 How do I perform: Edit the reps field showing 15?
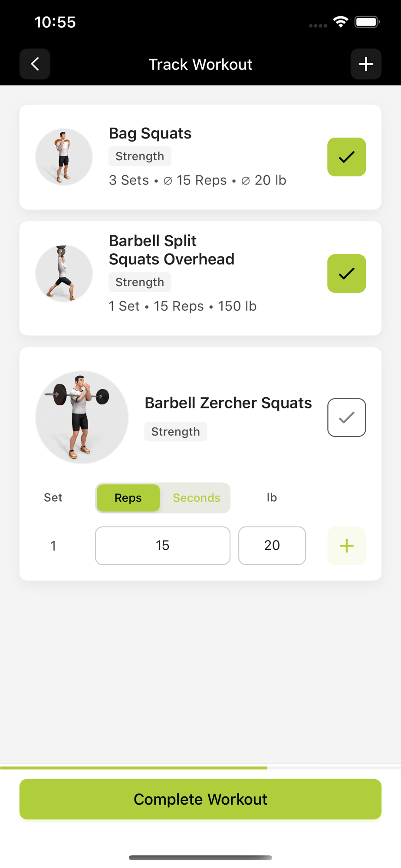click(163, 546)
